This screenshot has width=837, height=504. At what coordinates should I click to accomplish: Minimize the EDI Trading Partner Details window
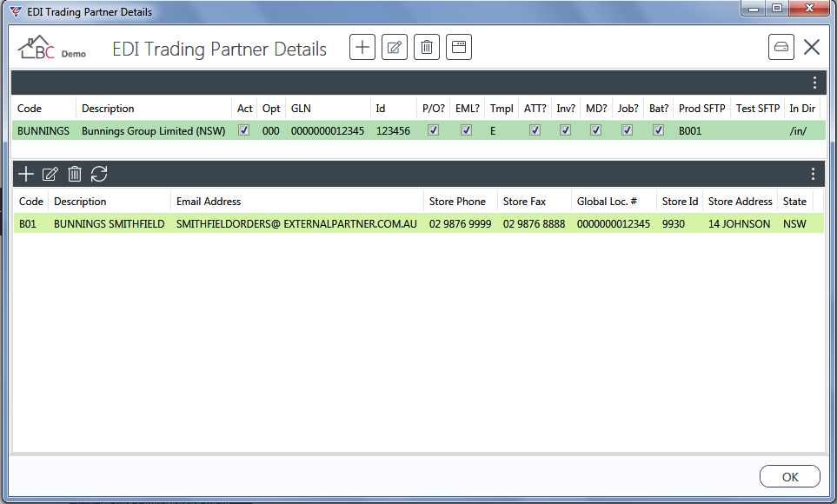(754, 8)
